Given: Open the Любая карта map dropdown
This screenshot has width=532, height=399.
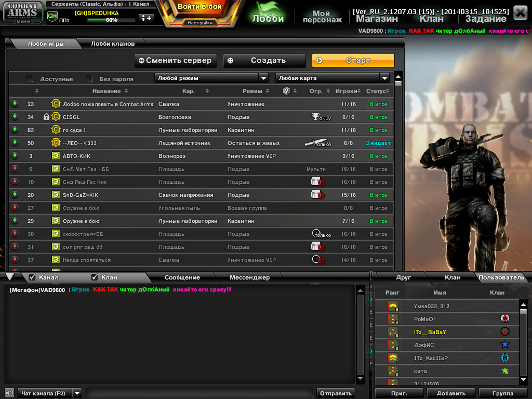Looking at the screenshot, I should click(332, 78).
